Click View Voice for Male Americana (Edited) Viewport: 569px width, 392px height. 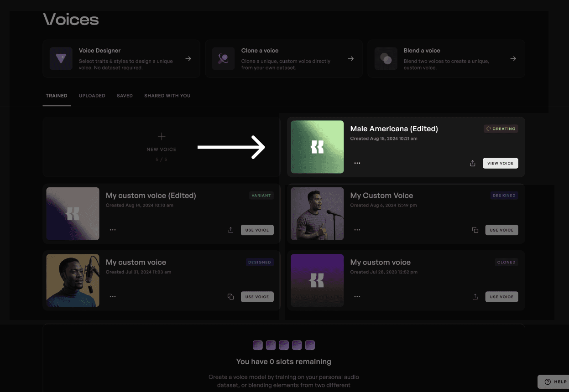pos(501,163)
